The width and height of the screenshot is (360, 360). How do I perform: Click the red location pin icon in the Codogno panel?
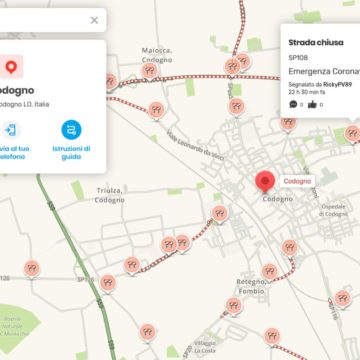[11, 67]
